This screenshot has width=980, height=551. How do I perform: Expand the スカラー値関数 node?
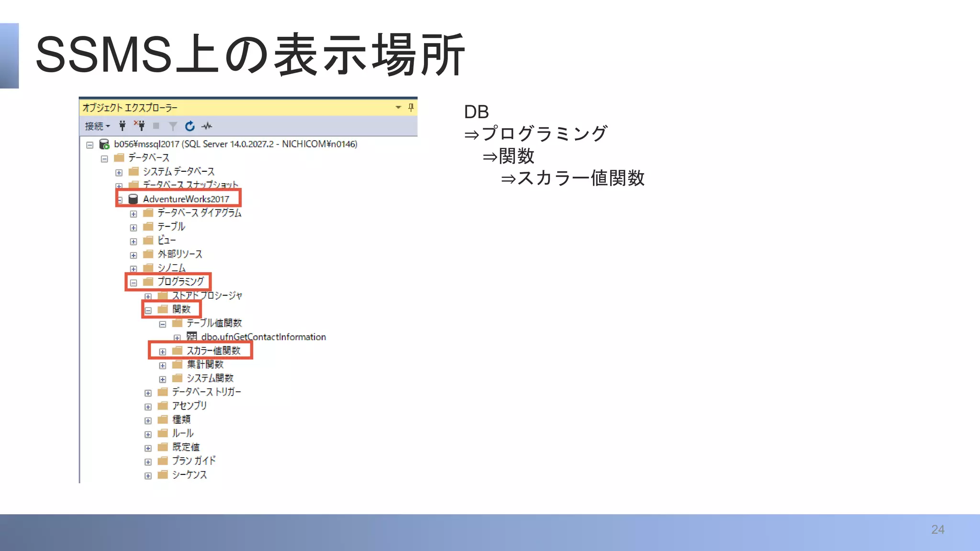163,352
